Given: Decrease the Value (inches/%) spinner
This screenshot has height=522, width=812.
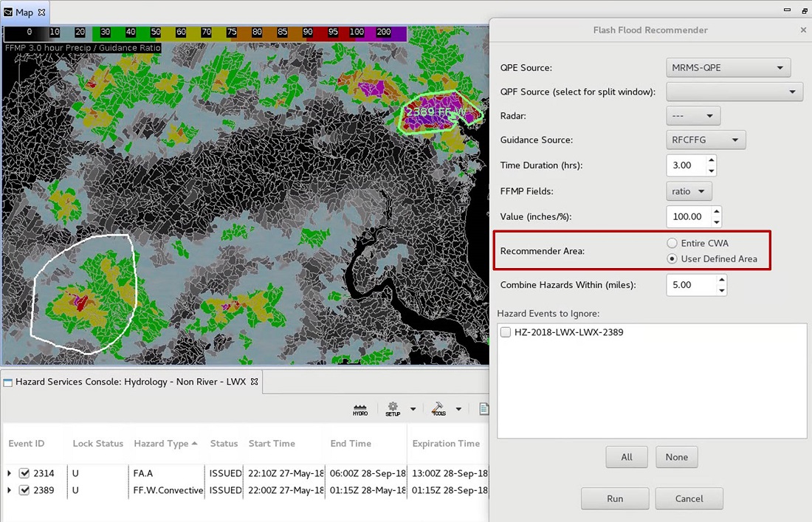Looking at the screenshot, I should pyautogui.click(x=716, y=222).
